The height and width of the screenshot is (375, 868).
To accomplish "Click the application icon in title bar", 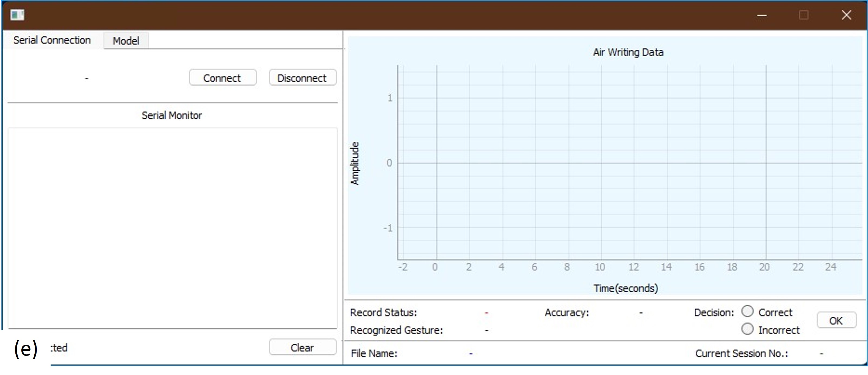I will point(17,15).
